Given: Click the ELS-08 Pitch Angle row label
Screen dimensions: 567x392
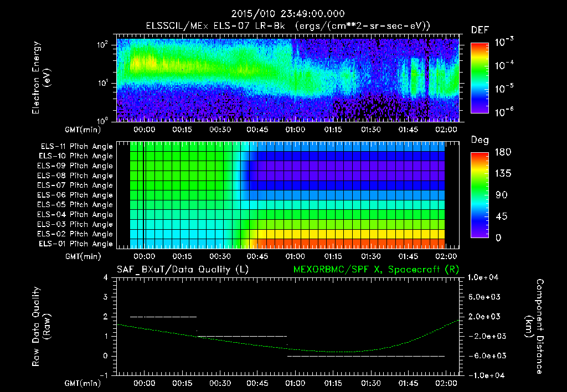Looking at the screenshot, I should click(75, 176).
